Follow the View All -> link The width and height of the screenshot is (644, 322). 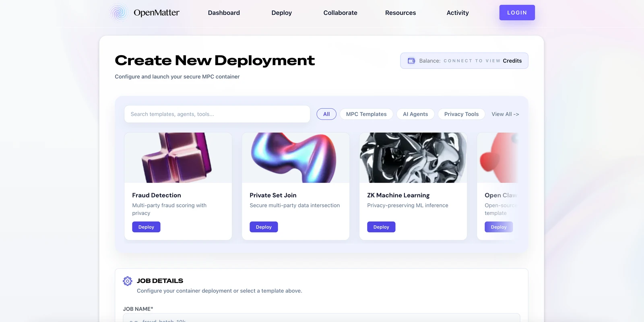coord(505,114)
